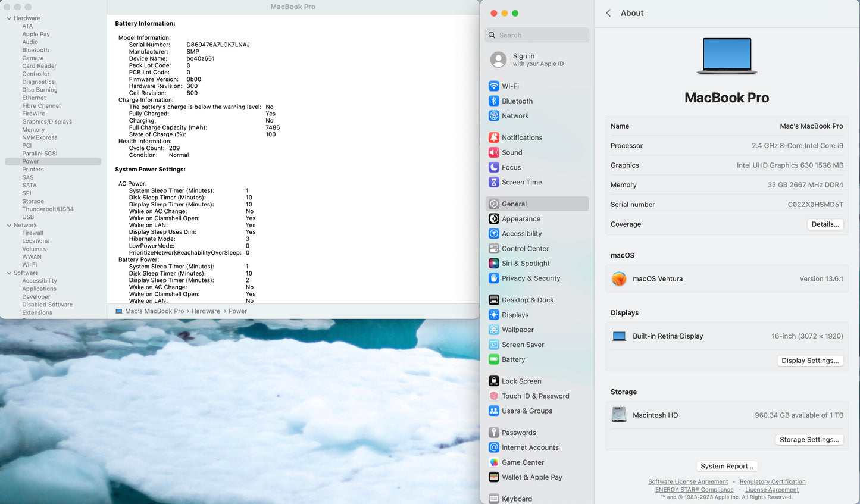The image size is (860, 504).
Task: Open Siri & Spotlight icon
Action: pos(493,264)
